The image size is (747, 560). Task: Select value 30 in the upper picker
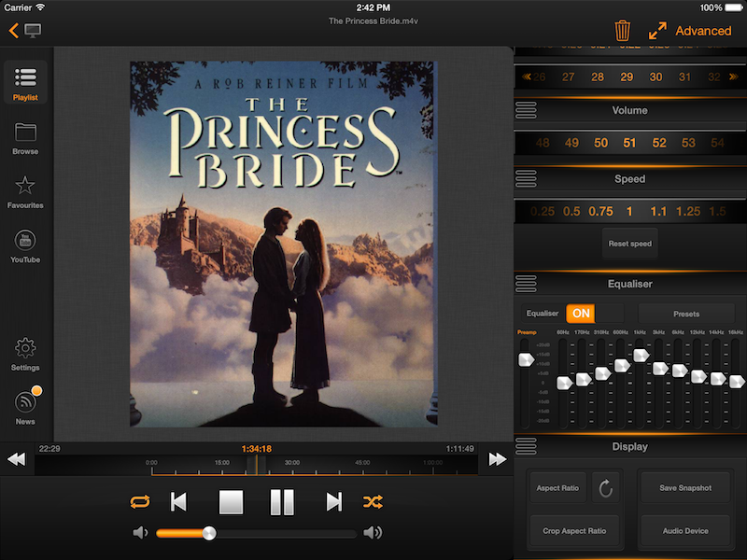point(655,77)
